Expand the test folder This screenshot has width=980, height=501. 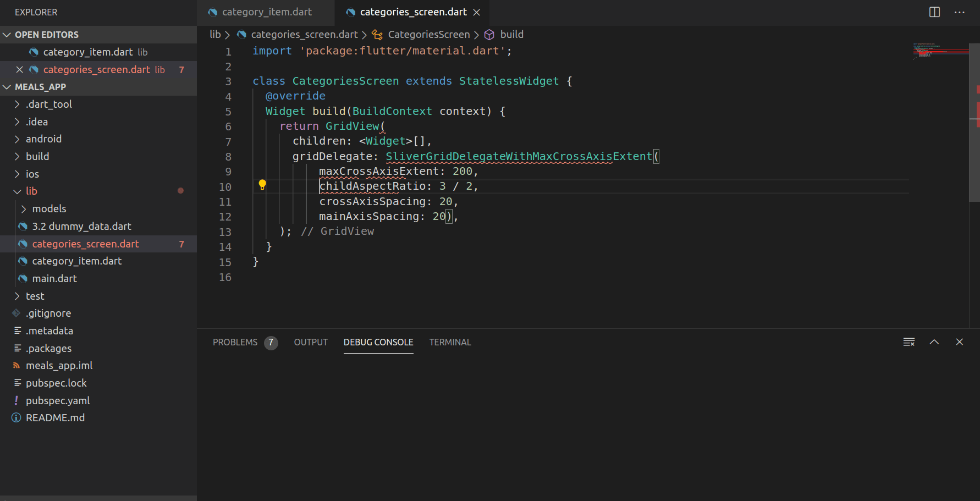tap(17, 296)
